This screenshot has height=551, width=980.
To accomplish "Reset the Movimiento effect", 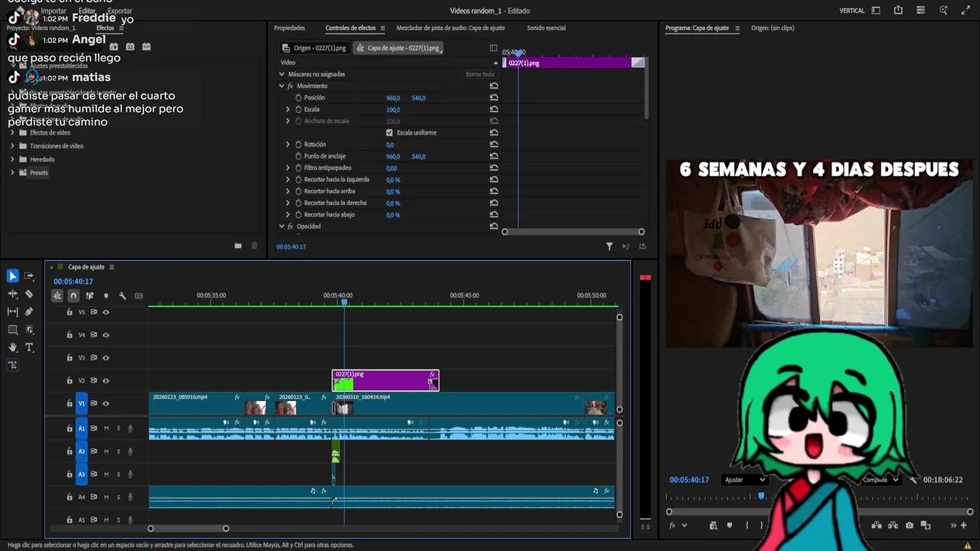I will 494,86.
